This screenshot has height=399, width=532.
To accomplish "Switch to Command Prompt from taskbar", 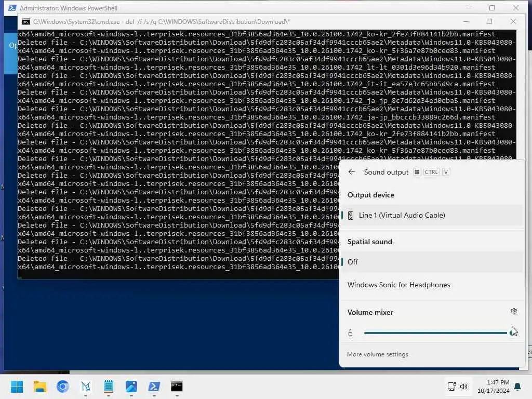I will 177,387.
